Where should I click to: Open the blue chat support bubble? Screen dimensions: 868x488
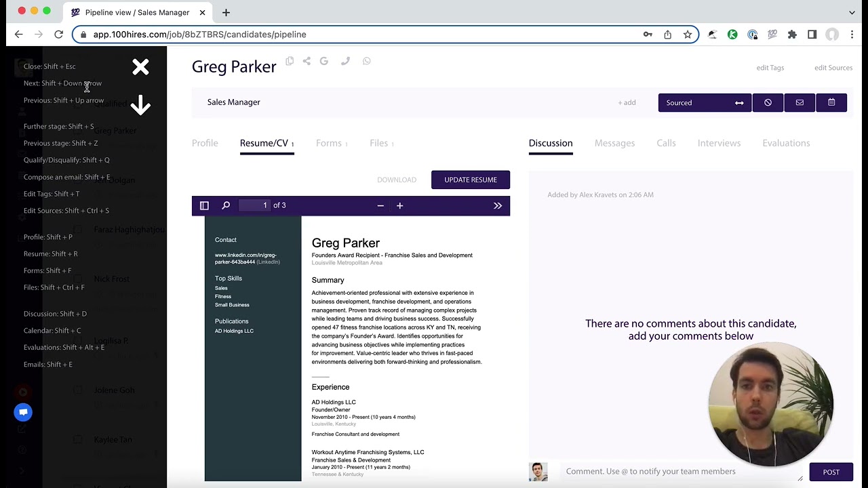tap(23, 412)
